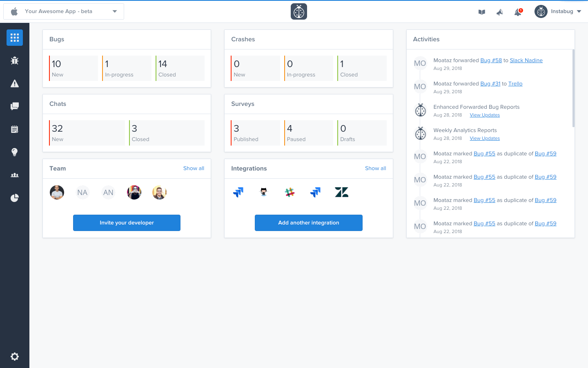Open the Trello link
This screenshot has height=368, width=588.
pos(515,84)
